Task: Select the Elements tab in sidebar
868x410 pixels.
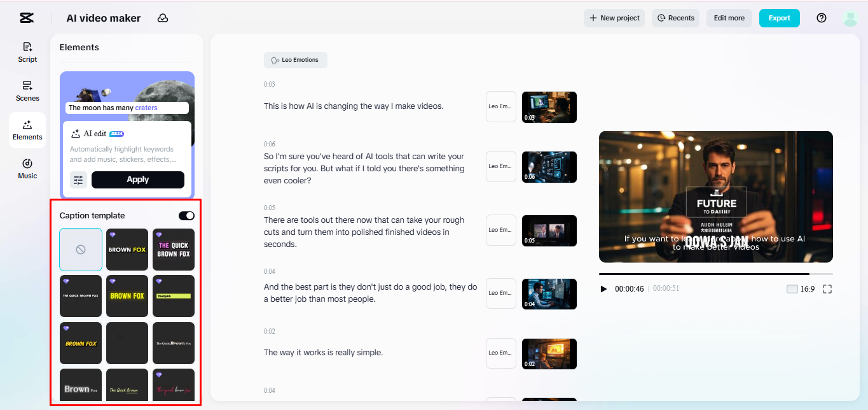Action: (27, 130)
